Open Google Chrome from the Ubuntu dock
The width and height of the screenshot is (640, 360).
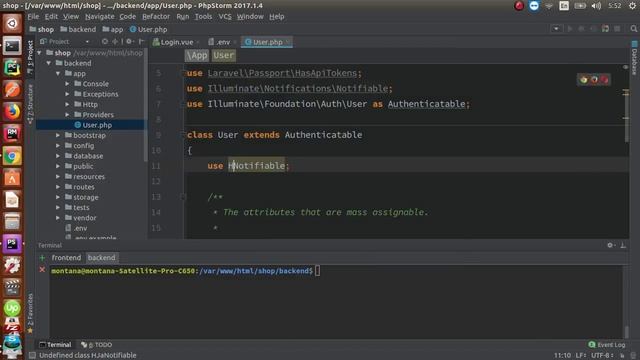pyautogui.click(x=12, y=156)
